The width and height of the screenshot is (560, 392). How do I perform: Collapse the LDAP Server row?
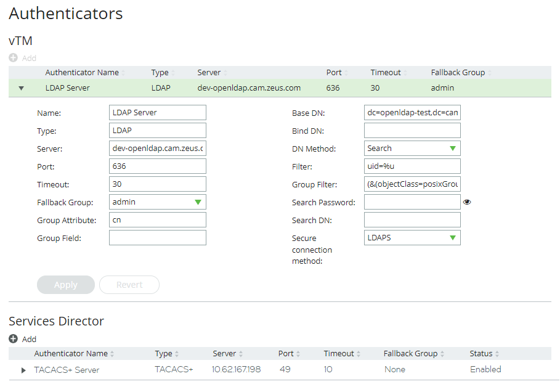coord(22,88)
